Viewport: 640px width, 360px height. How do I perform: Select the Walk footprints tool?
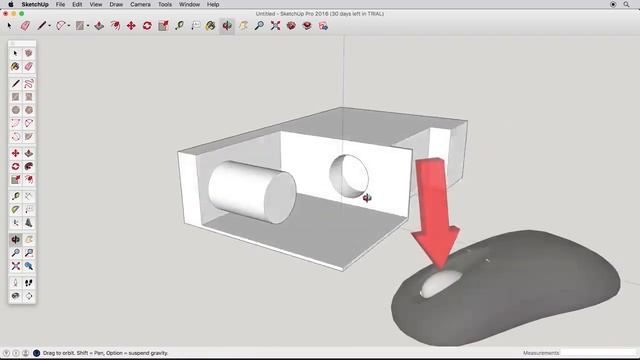tap(29, 283)
